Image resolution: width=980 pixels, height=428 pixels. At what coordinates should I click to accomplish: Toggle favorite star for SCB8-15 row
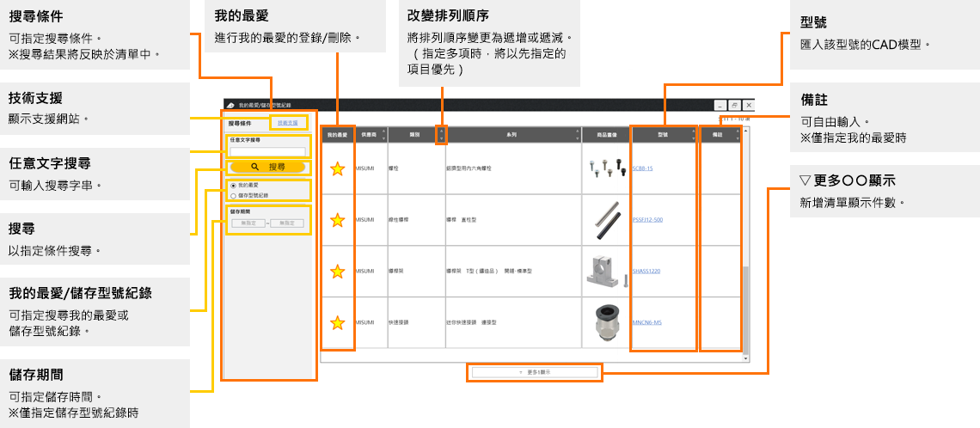338,168
